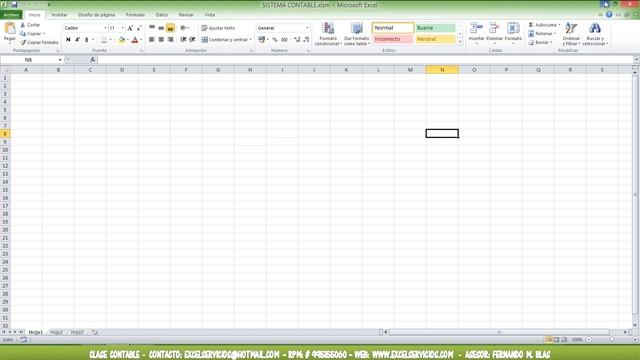Screen dimensions: 640x360
Task: Toggle italic K formatting
Action: (77, 40)
